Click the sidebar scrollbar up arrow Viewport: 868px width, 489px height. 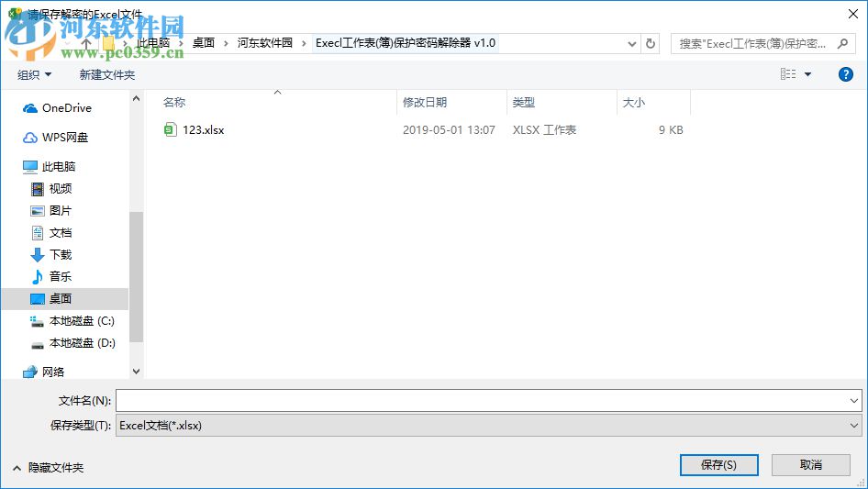click(x=136, y=98)
